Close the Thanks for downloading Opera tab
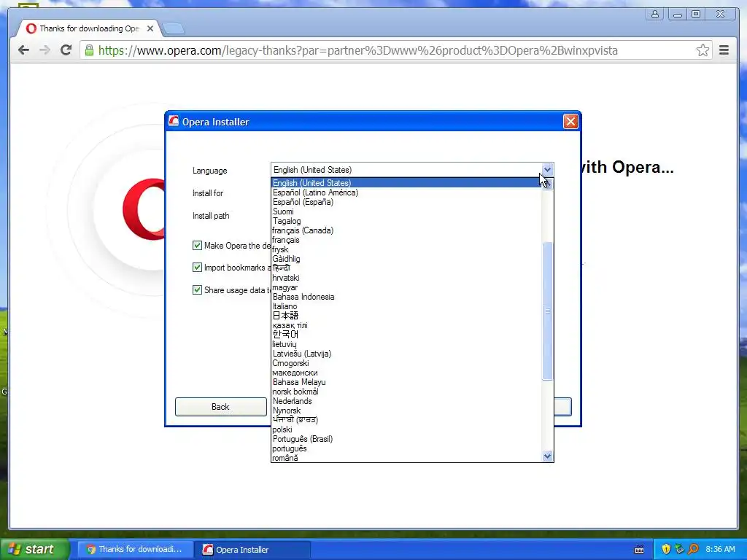 click(150, 28)
